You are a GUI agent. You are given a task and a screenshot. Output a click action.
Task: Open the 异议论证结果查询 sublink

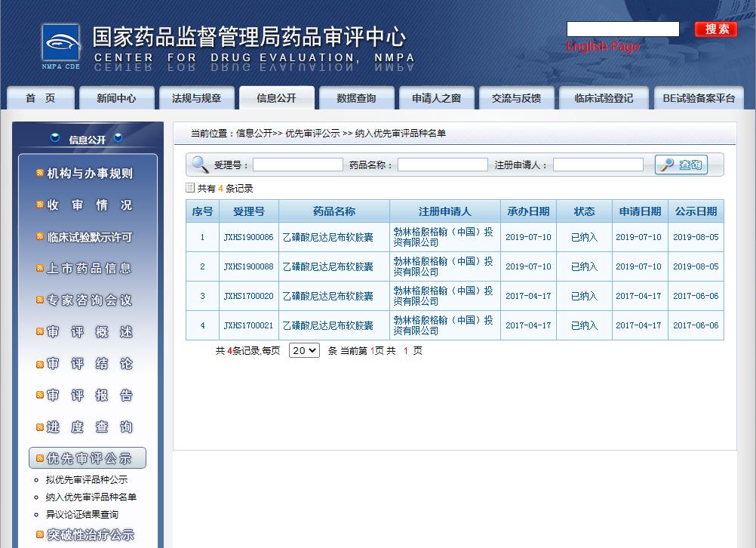point(82,514)
